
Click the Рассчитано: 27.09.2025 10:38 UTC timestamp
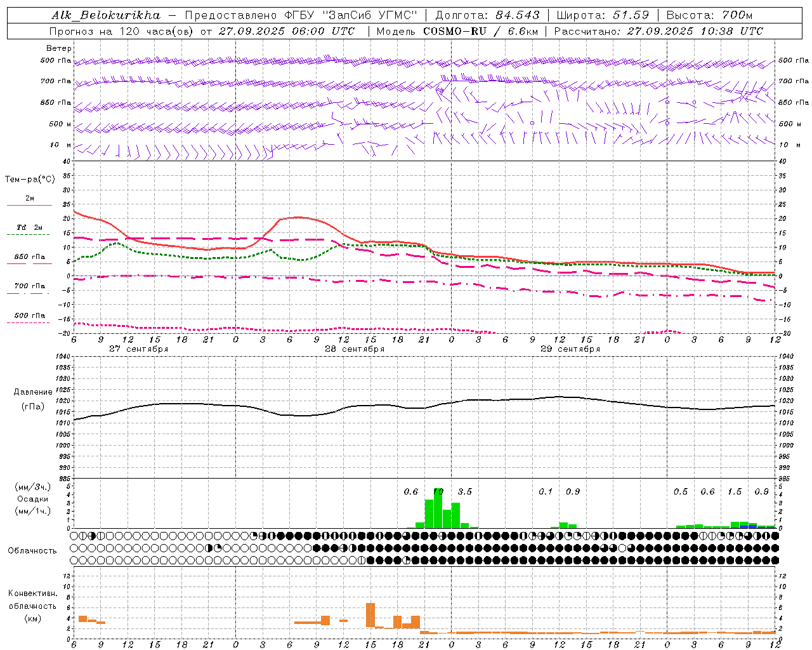coord(658,31)
